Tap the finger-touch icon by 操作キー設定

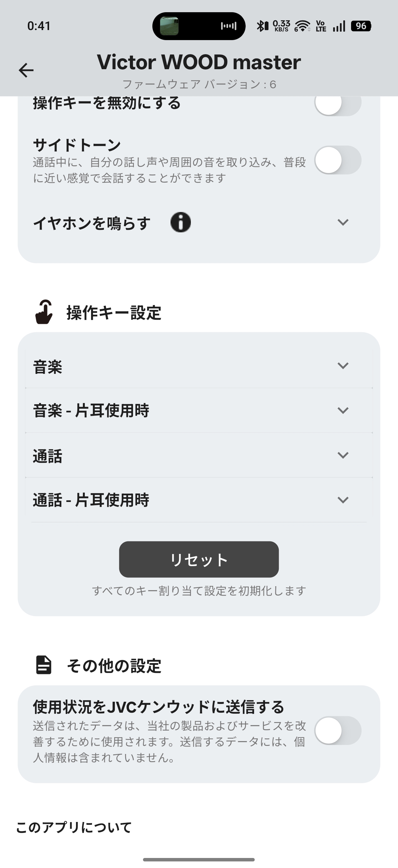pos(44,312)
